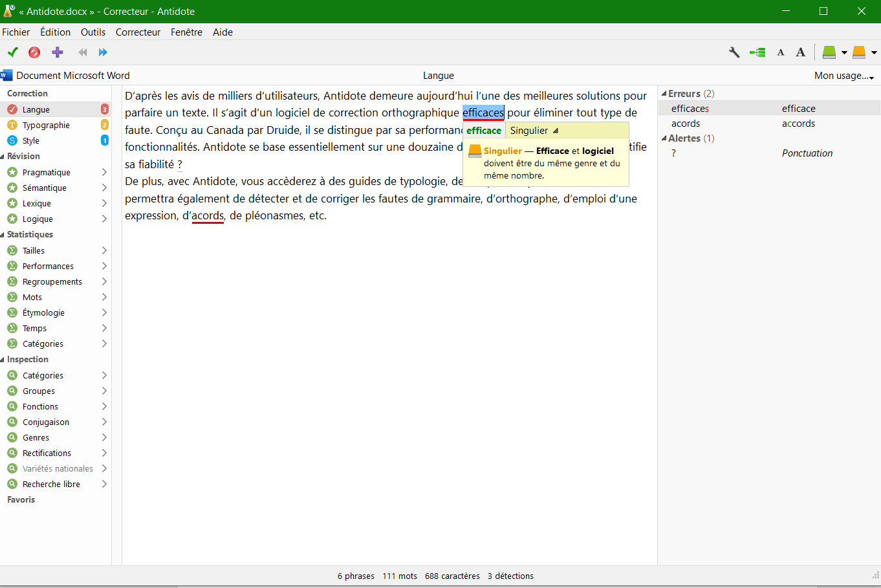Open the Correcteur menu

[138, 32]
